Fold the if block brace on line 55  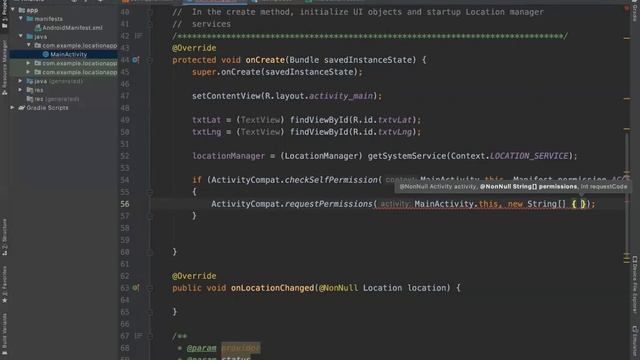tap(150, 192)
